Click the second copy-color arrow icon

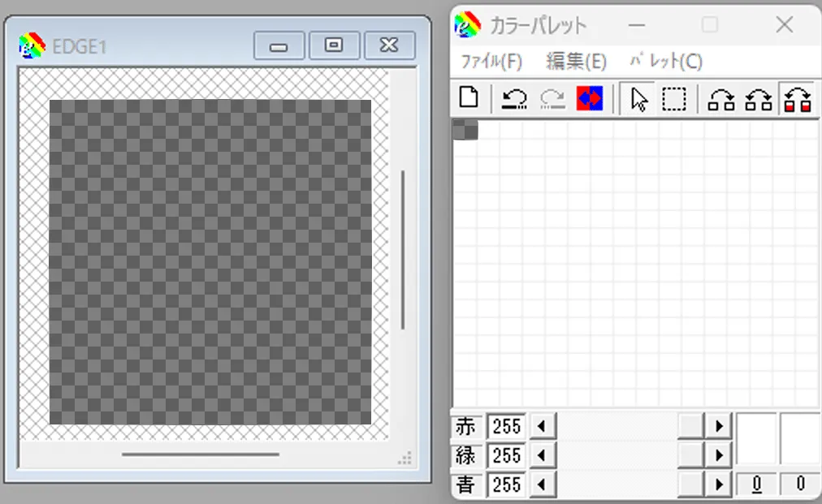tap(759, 99)
